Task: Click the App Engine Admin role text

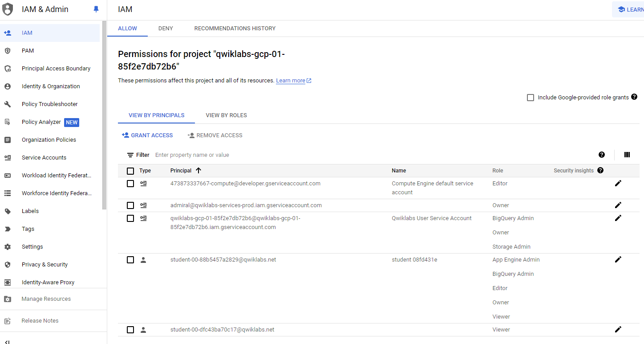Action: (x=516, y=260)
